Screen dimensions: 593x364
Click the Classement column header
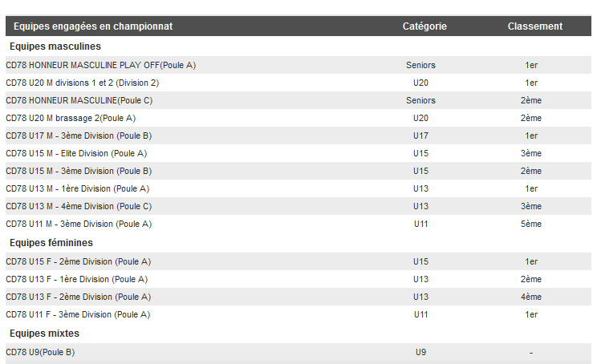534,26
